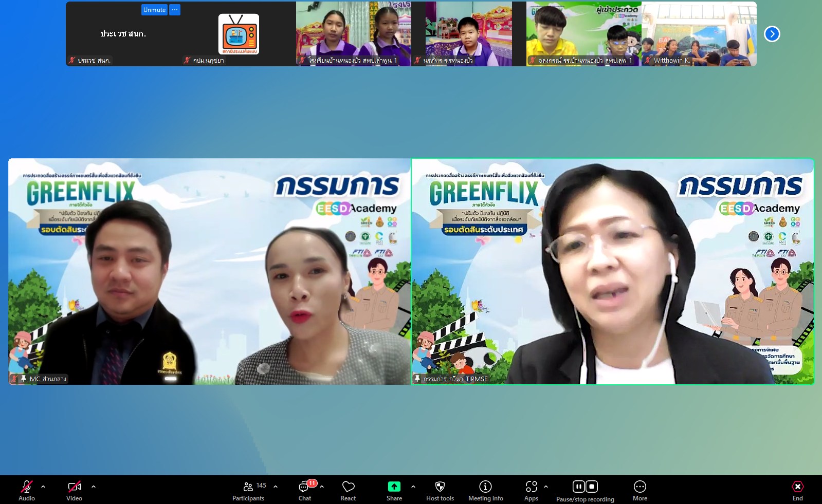Click the MC_ส่วนกลาง name label
The width and height of the screenshot is (822, 504).
click(x=48, y=379)
